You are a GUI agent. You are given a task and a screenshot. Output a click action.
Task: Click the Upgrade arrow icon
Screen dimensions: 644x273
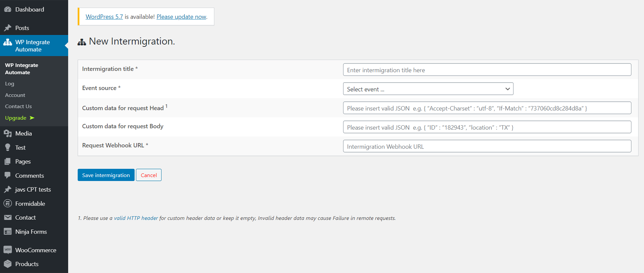tap(32, 118)
